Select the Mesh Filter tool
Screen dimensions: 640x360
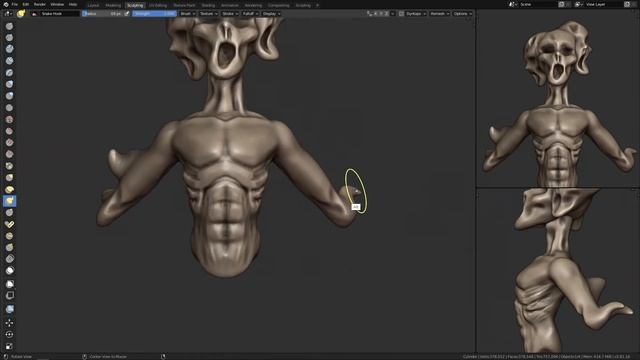point(9,309)
